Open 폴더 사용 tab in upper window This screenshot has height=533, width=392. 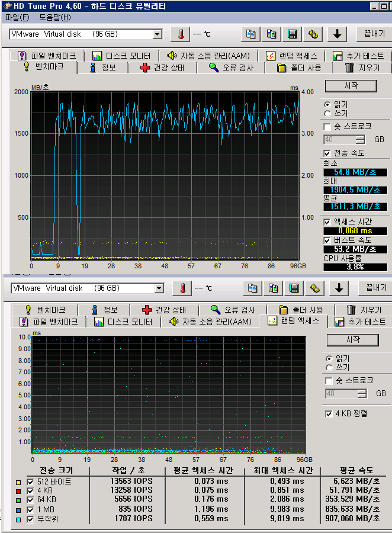[299, 68]
